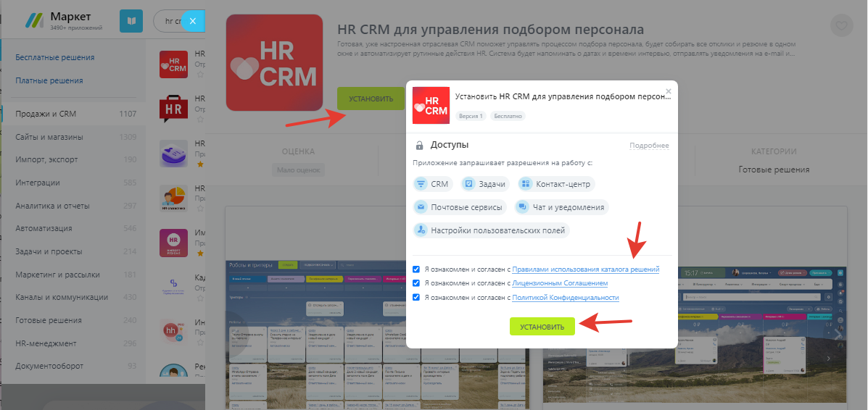The image size is (868, 410).
Task: Select the Интеграции category
Action: [74, 183]
